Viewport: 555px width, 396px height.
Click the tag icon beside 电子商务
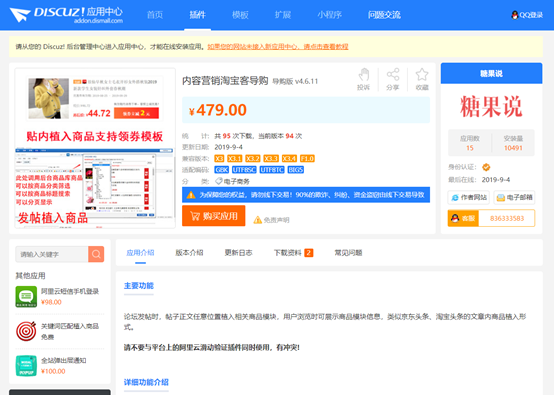pos(219,181)
